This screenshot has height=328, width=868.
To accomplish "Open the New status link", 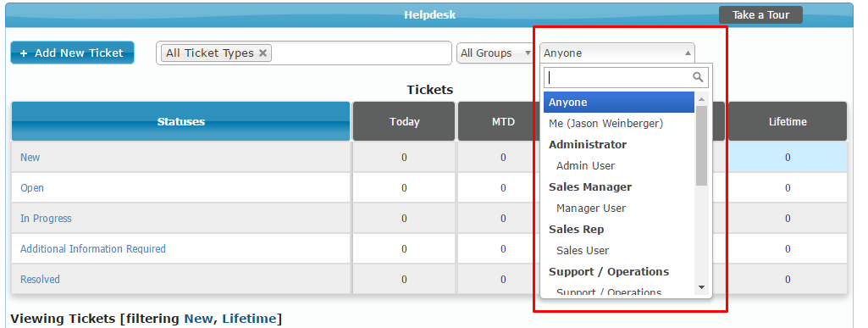I will (30, 158).
